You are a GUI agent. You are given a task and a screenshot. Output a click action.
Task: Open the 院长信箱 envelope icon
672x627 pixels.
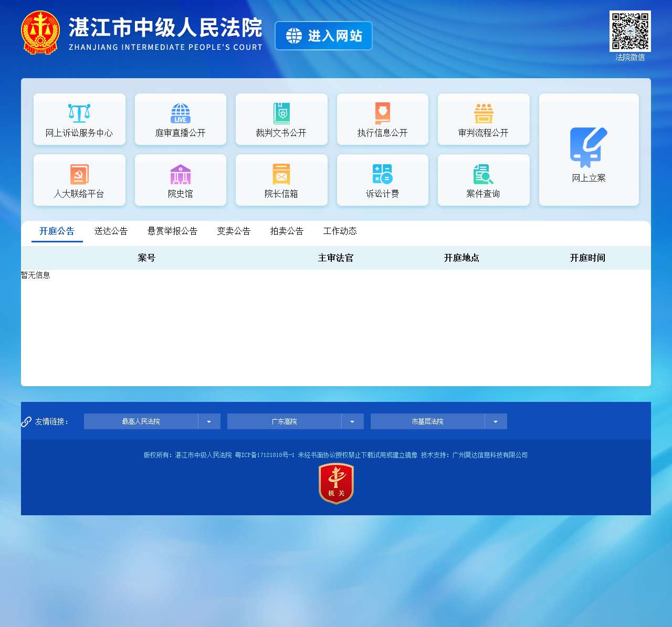281,174
